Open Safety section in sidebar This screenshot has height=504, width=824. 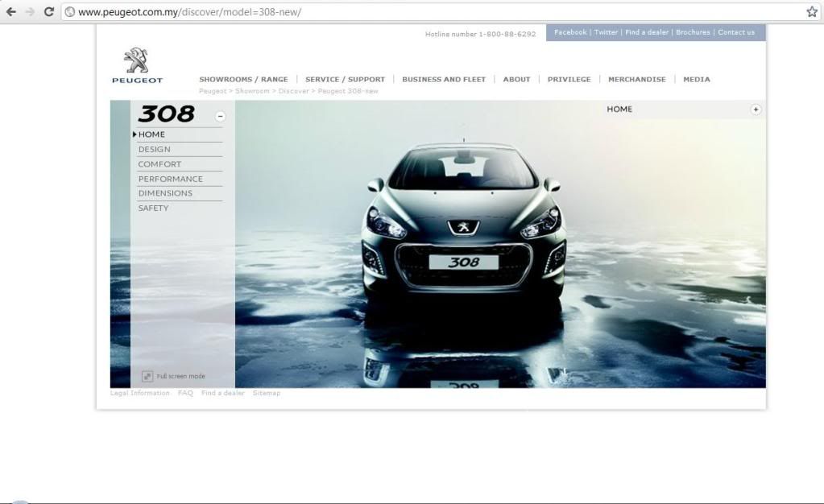(x=154, y=209)
